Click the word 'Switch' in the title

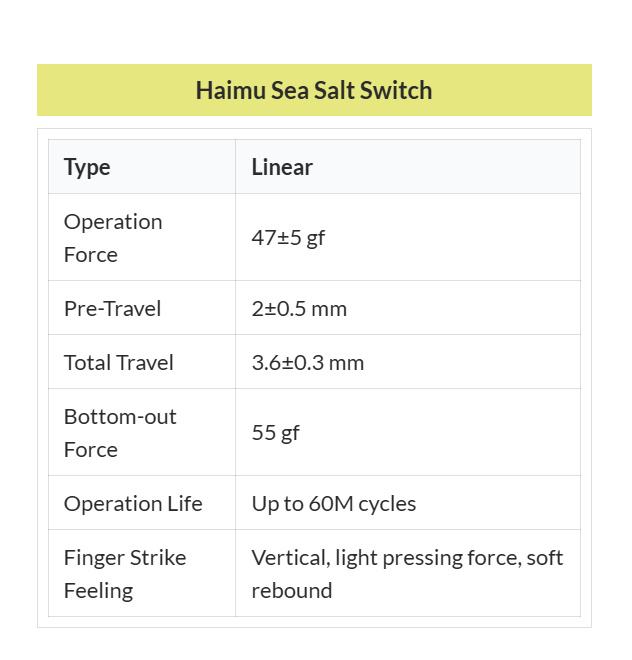click(x=396, y=90)
